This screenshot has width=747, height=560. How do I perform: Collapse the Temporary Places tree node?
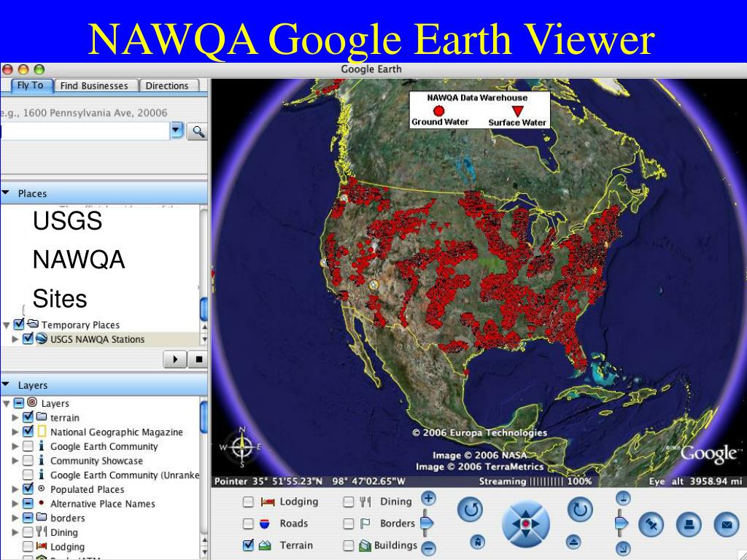pos(6,326)
